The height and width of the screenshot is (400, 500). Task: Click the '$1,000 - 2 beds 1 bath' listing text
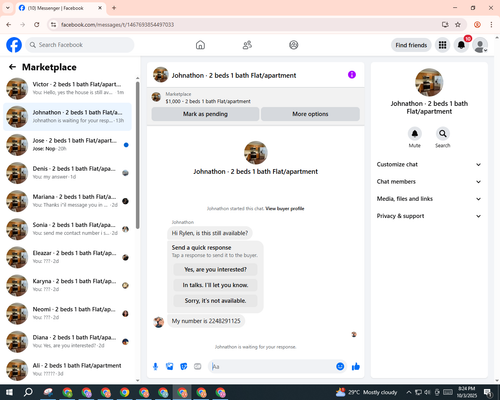[x=208, y=101]
